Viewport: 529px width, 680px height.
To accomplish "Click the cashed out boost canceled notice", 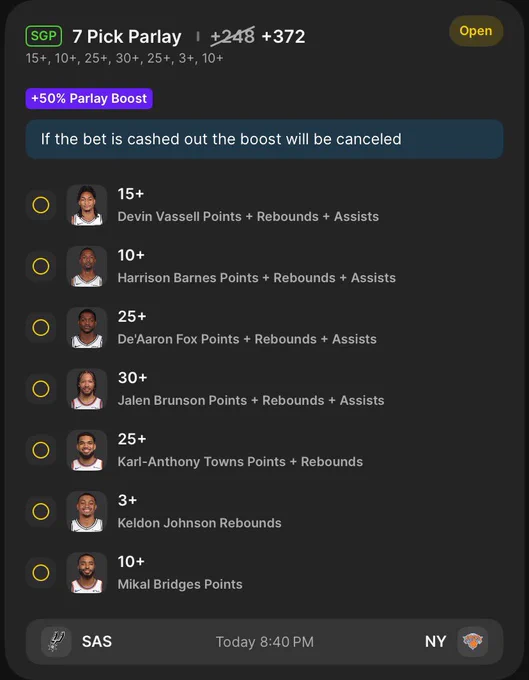I will coord(264,139).
